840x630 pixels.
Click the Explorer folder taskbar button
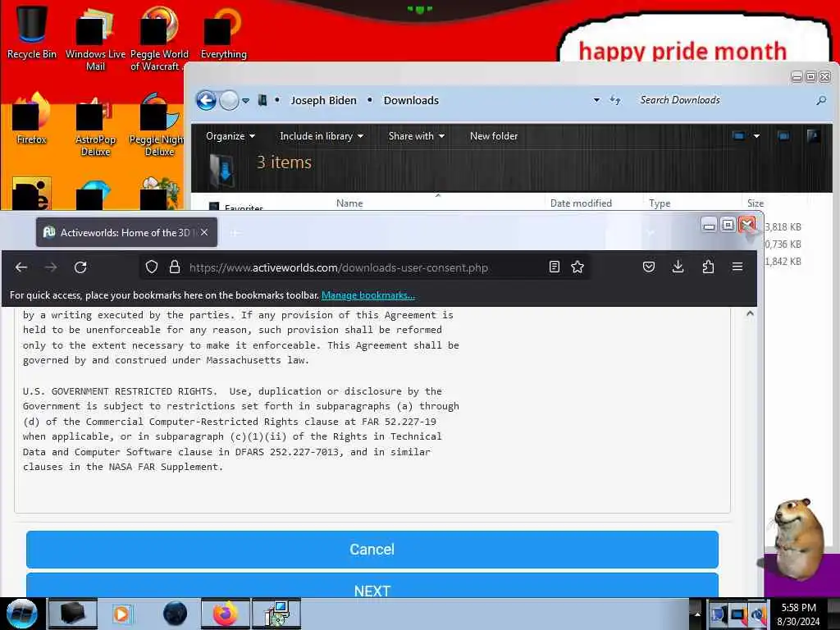73,614
